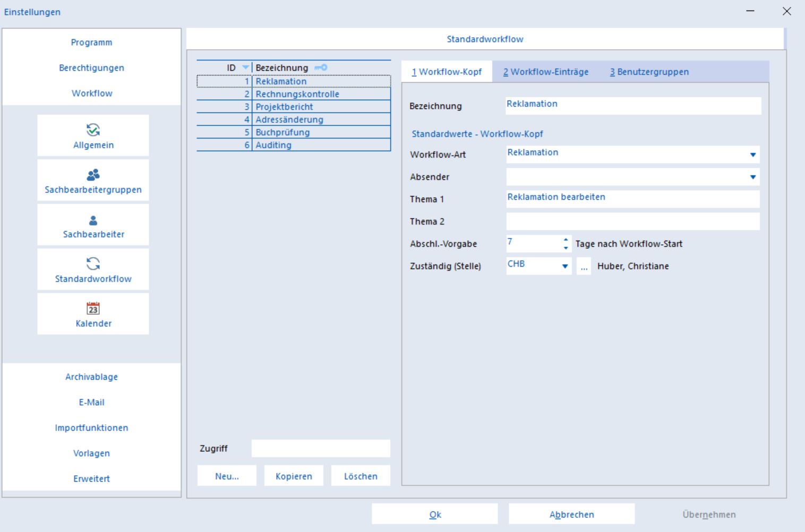Click the Kopieren button
The image size is (805, 532).
pos(294,476)
